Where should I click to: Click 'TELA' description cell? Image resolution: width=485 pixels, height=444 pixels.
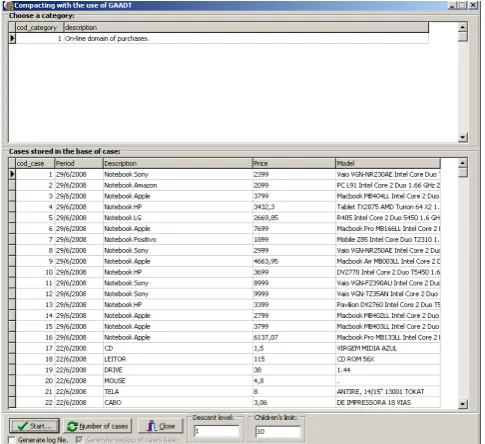click(x=178, y=391)
